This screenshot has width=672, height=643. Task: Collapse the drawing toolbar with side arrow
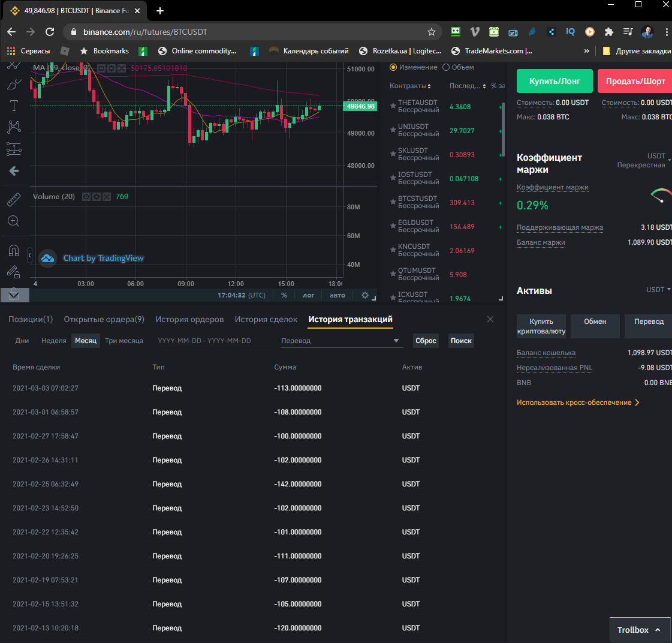(29, 256)
